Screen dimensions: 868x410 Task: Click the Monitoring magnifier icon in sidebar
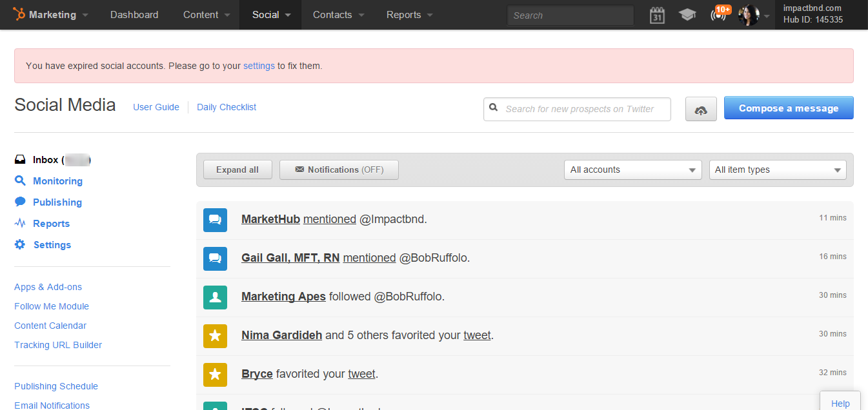[x=20, y=181]
